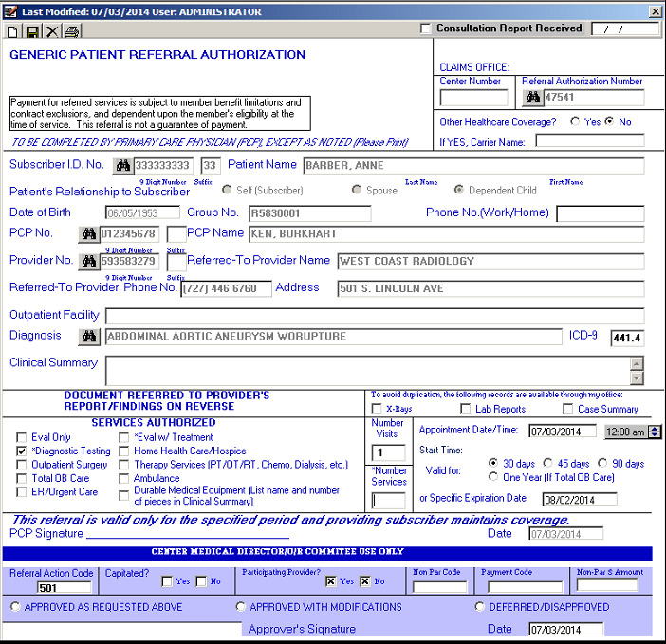This screenshot has height=644, width=666.
Task: Check Home Health Care/Hospice service
Action: click(x=124, y=451)
